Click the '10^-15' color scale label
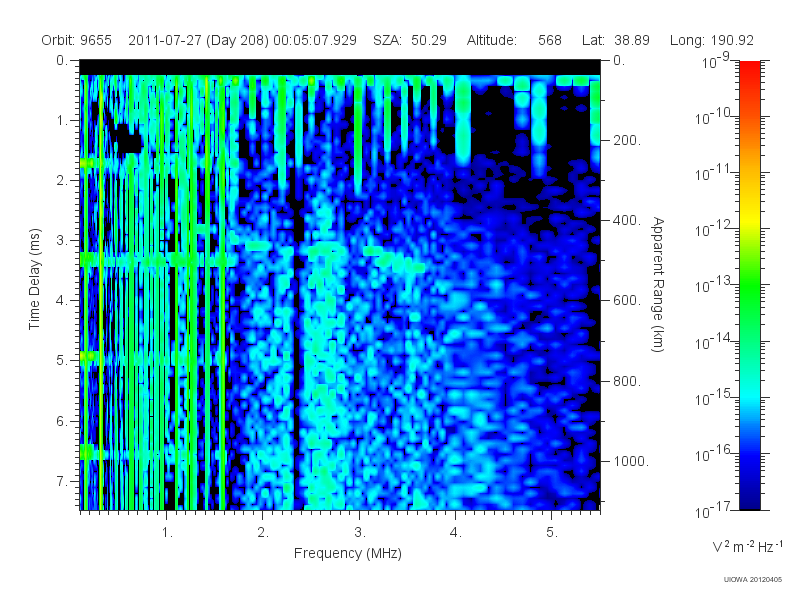This screenshot has height=600, width=800. pyautogui.click(x=713, y=397)
